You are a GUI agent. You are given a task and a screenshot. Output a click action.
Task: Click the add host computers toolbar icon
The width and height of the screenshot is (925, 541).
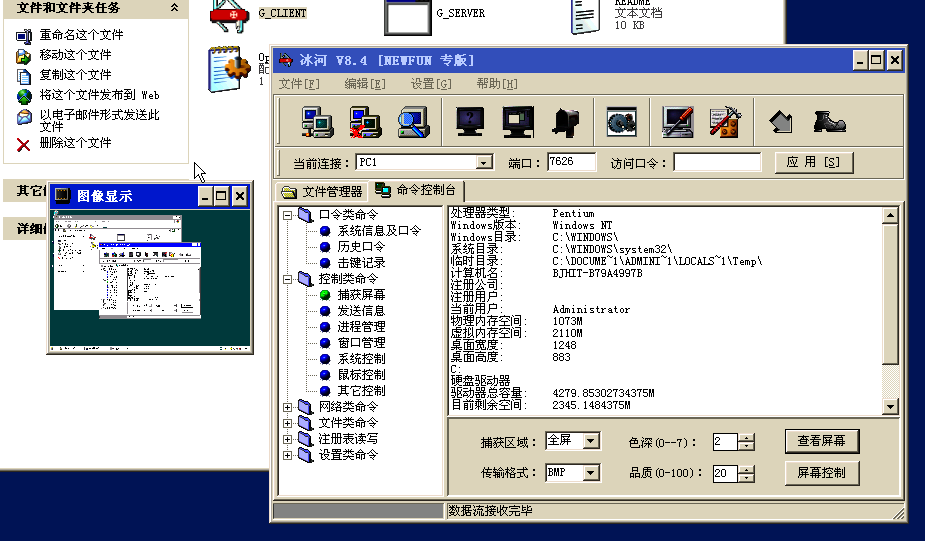317,122
